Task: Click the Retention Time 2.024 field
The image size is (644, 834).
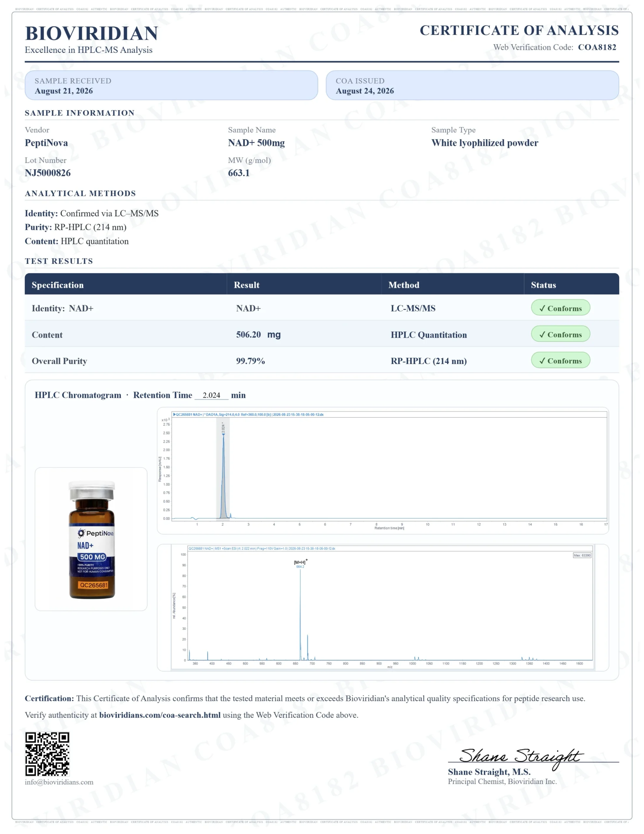Action: (212, 395)
